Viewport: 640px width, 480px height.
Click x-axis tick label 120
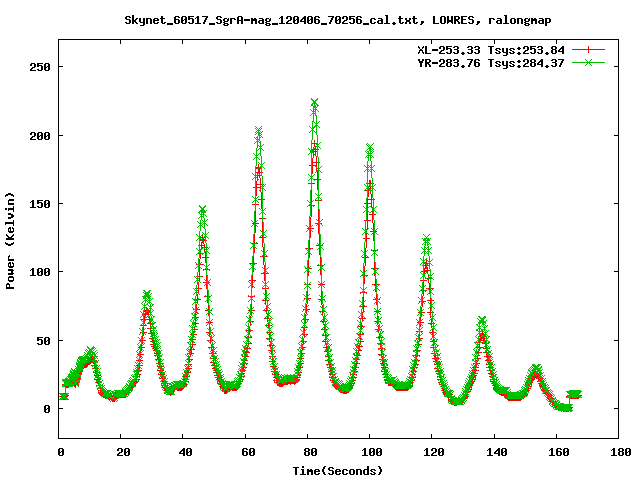[434, 452]
